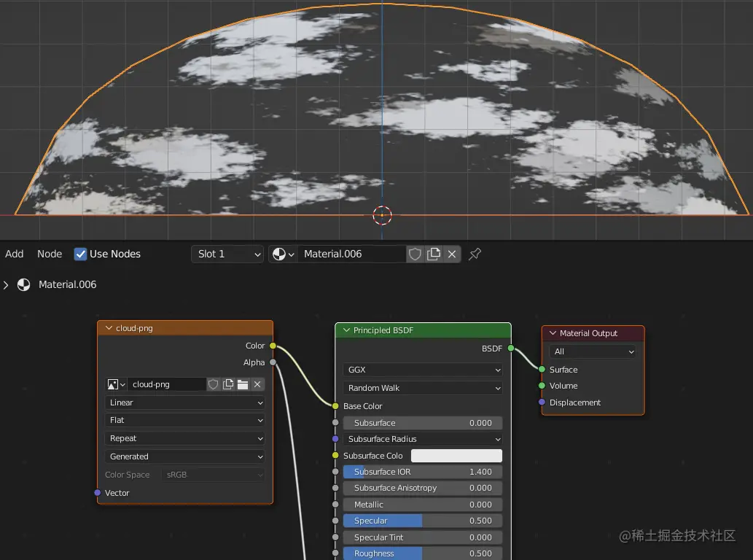
Task: Open image file with the folder icon
Action: click(243, 384)
